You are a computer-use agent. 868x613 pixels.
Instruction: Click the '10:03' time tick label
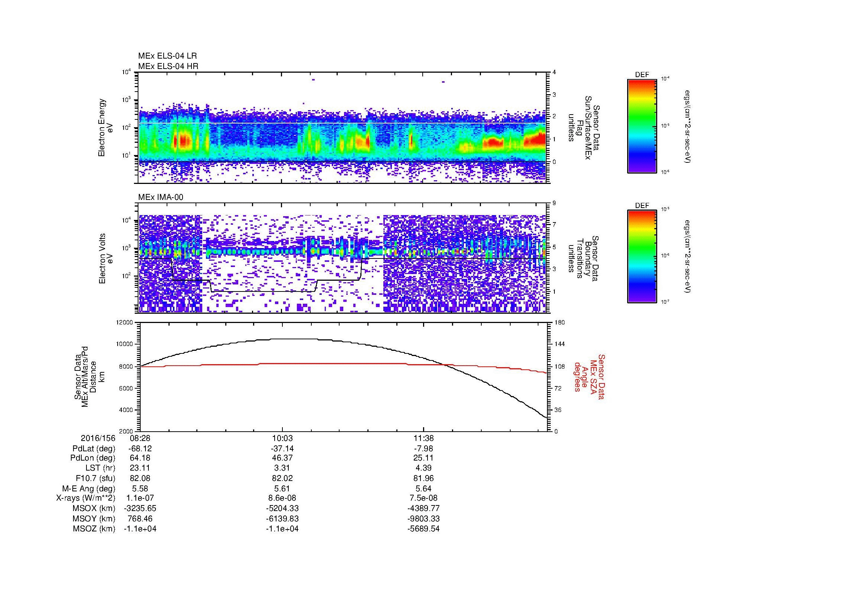pyautogui.click(x=282, y=438)
